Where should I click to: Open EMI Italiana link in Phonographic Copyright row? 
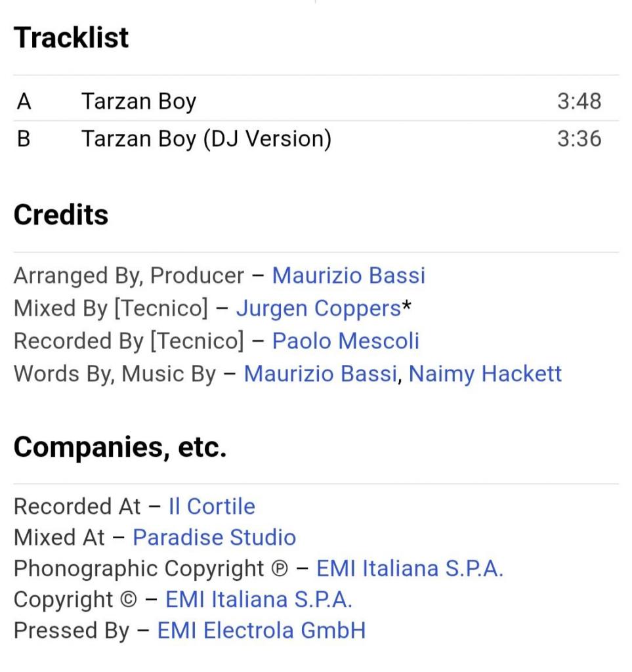point(410,568)
